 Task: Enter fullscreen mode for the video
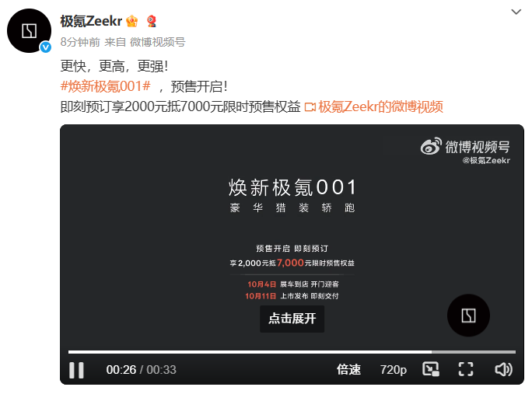click(466, 369)
